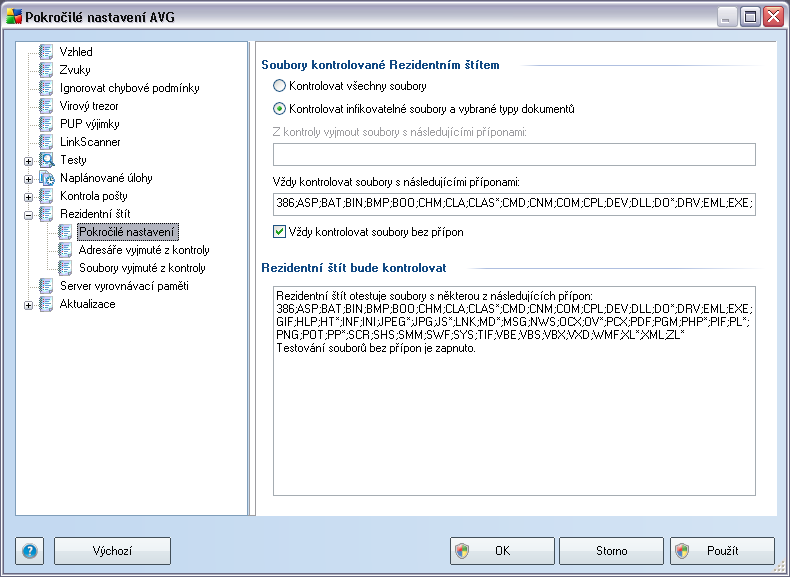Viewport: 790px width, 577px height.
Task: Select Kontrolovat všechny soubory radio button
Action: click(x=279, y=86)
